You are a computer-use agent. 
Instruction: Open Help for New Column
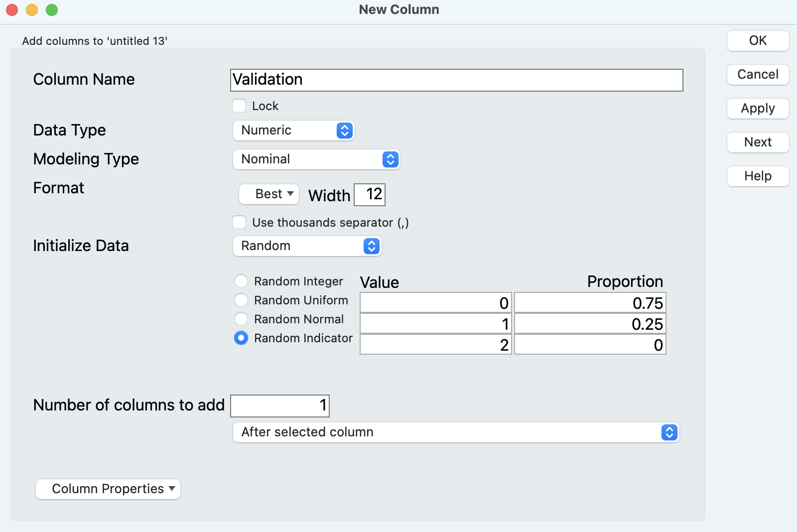coord(758,176)
